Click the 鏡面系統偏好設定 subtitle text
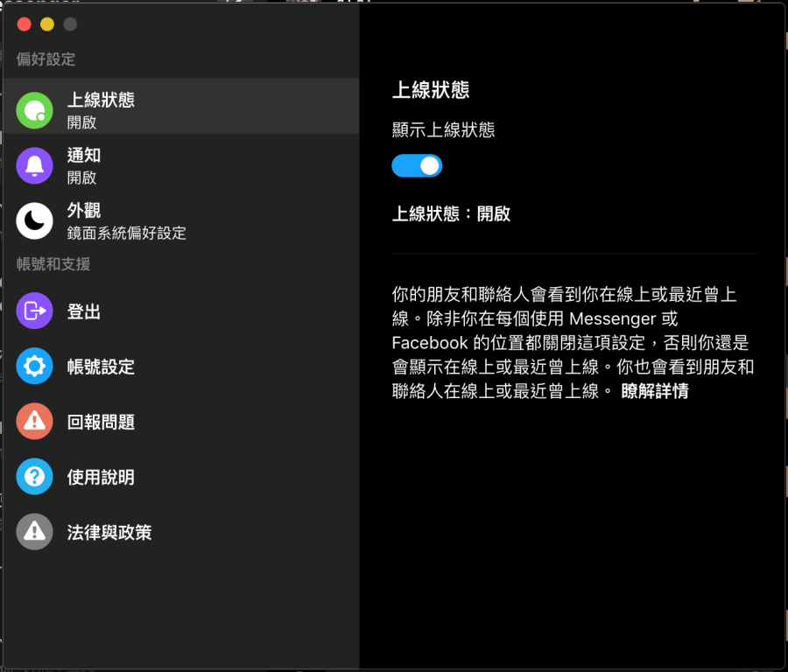The width and height of the screenshot is (788, 672). coord(127,233)
